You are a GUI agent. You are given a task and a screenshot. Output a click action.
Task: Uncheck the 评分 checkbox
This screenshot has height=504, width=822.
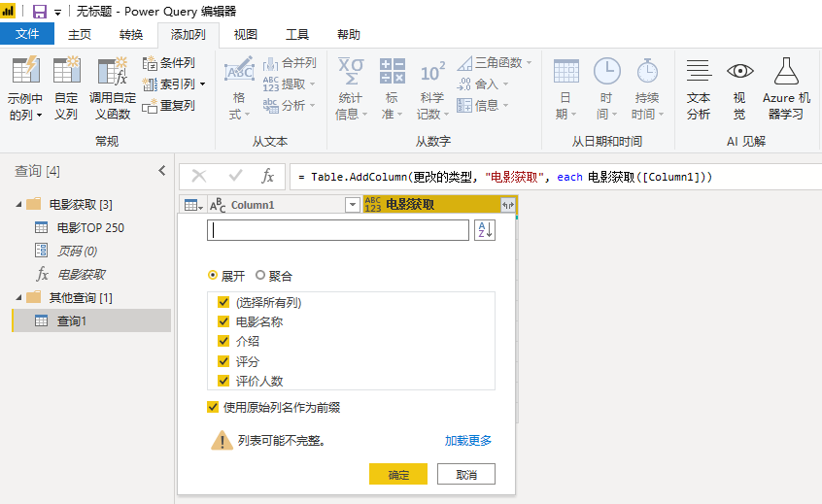pos(223,361)
